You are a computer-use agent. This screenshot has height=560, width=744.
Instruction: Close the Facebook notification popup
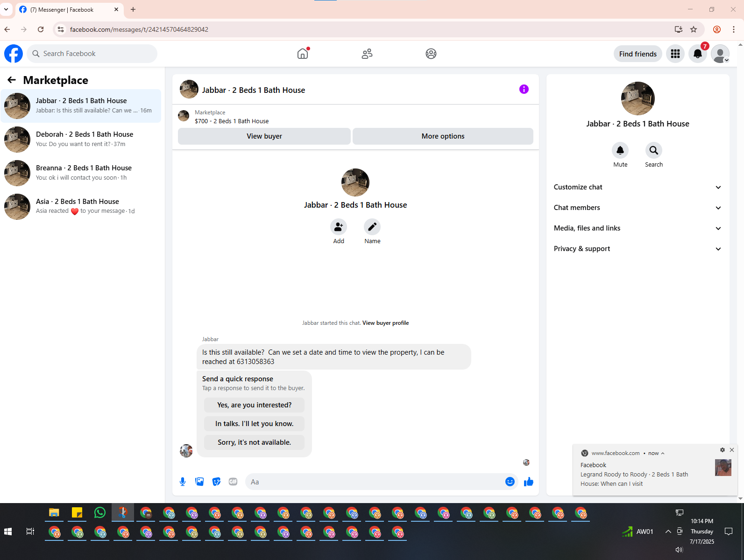(x=732, y=450)
